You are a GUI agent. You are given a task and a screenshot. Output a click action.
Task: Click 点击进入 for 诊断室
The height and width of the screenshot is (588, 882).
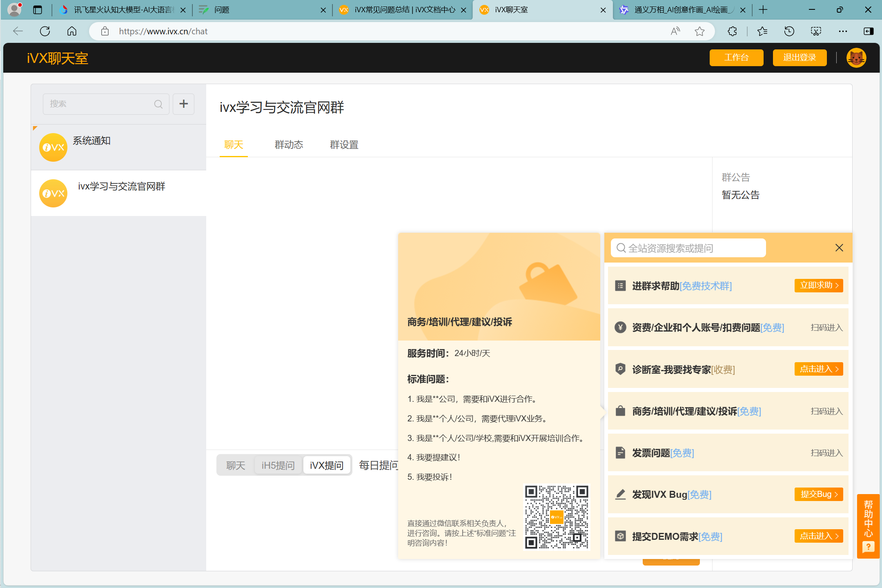819,369
